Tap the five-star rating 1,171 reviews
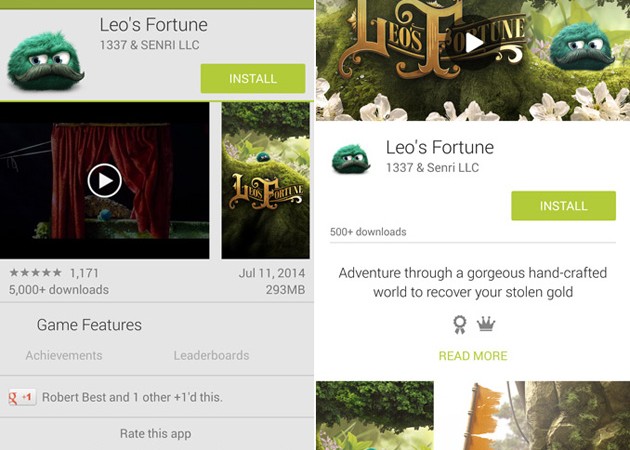Viewport: 630px width, 450px height. [54, 273]
